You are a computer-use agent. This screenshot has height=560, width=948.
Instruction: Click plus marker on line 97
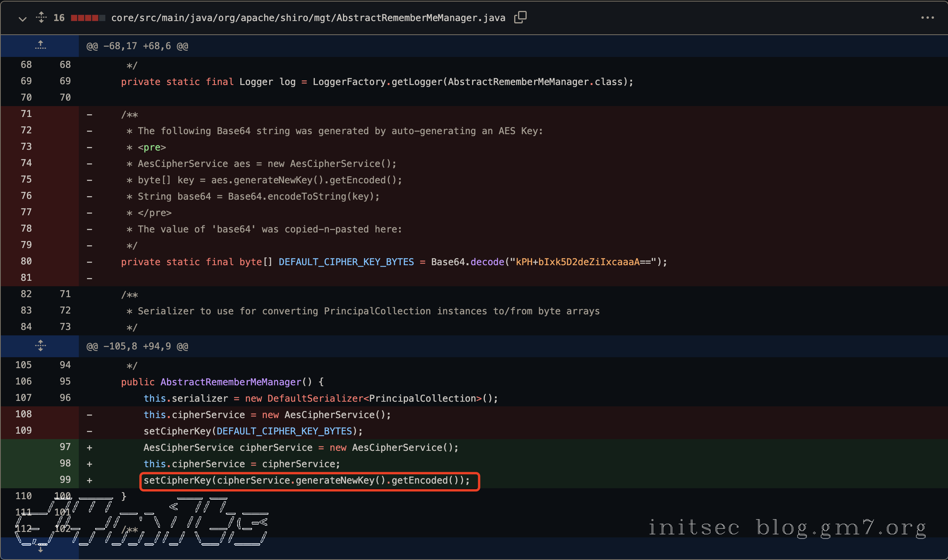[89, 448]
